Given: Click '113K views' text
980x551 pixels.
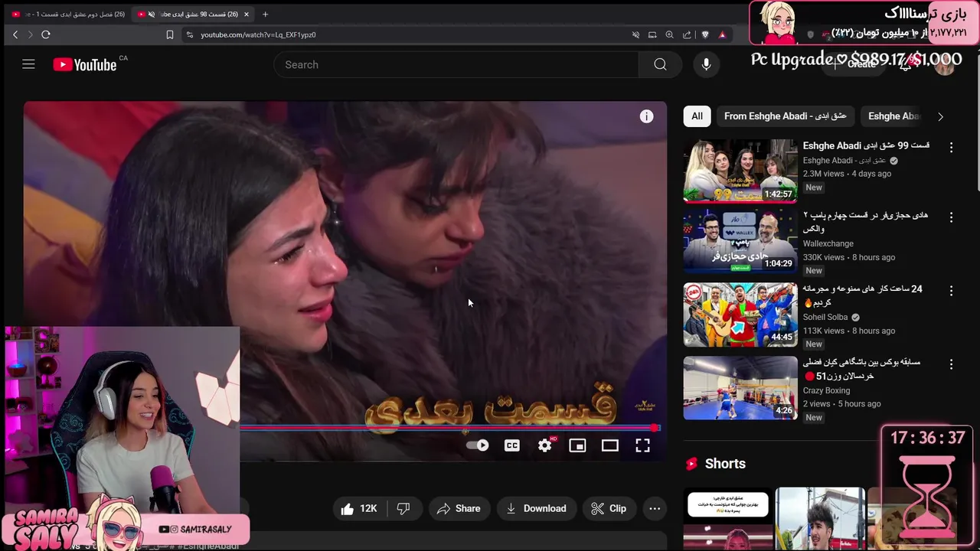Looking at the screenshot, I should 824,331.
